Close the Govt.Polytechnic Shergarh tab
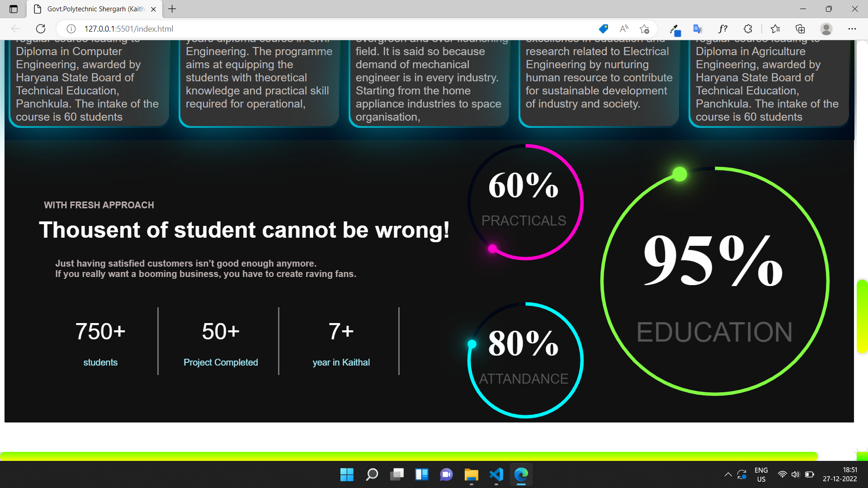This screenshot has width=868, height=488. (x=153, y=9)
